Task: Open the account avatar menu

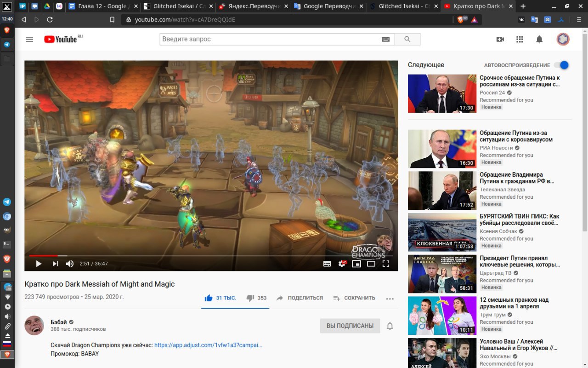Action: (563, 39)
